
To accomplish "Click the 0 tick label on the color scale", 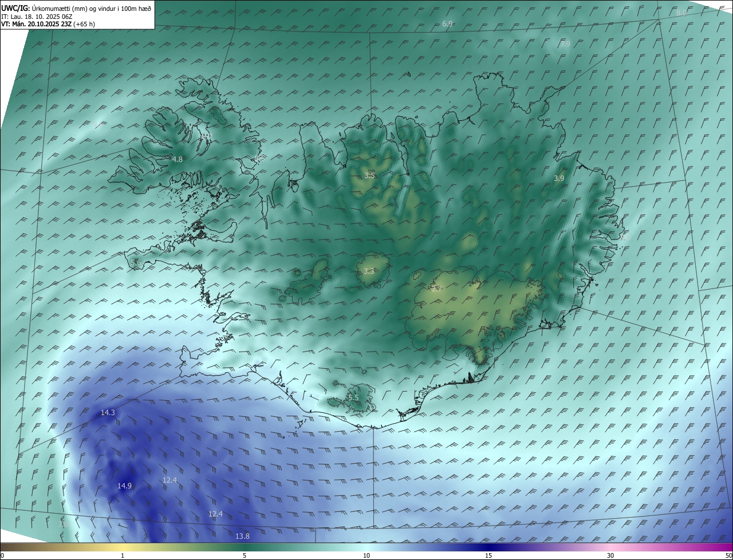I will (2, 555).
